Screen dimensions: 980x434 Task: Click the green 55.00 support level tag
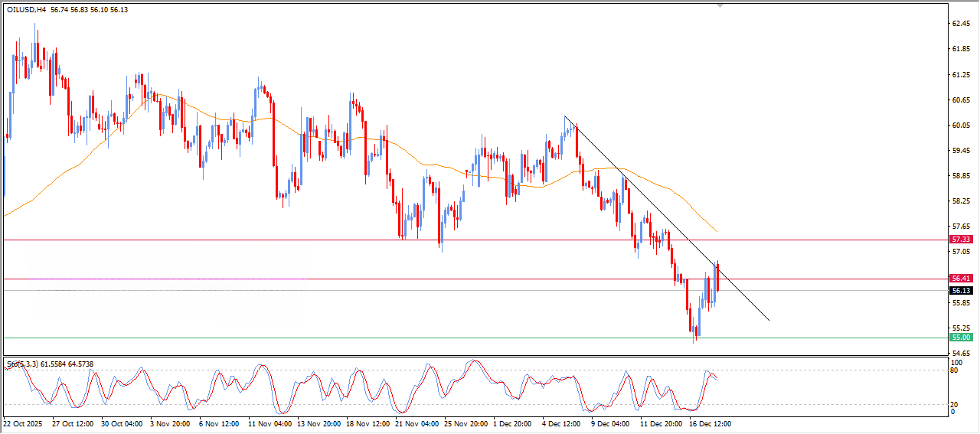(960, 338)
